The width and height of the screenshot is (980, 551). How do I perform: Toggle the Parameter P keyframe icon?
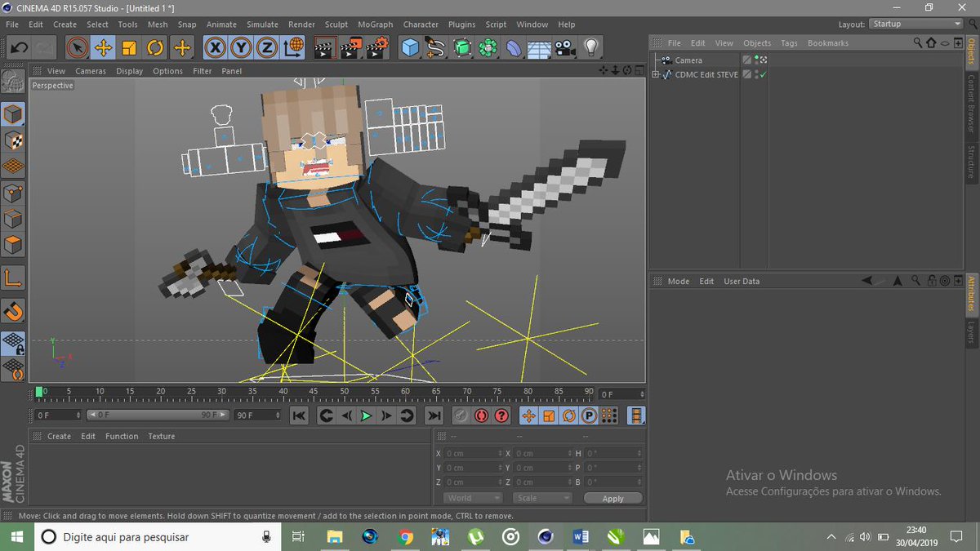point(588,416)
